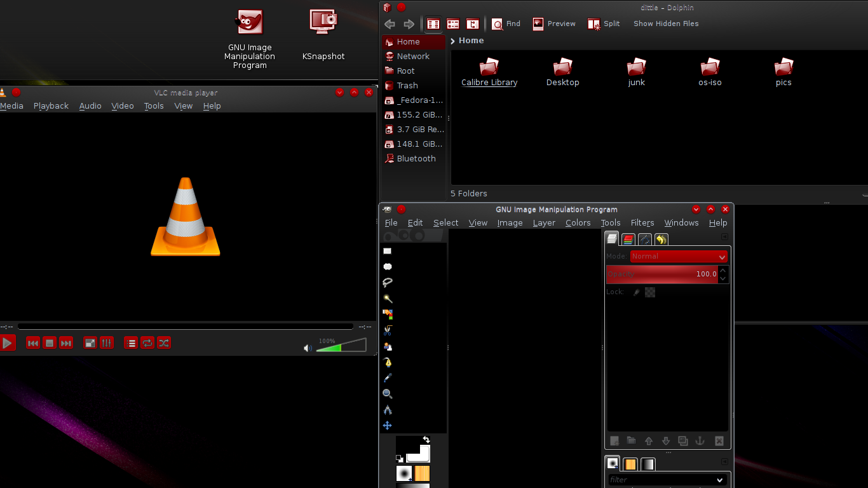Toggle Preview panel in Dolphin toolbar

[555, 24]
